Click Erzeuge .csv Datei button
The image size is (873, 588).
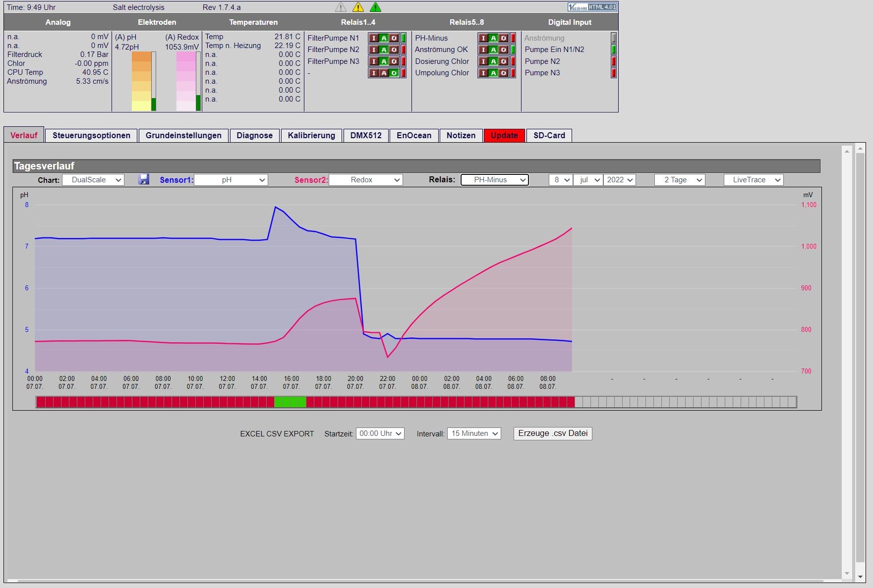coord(553,433)
